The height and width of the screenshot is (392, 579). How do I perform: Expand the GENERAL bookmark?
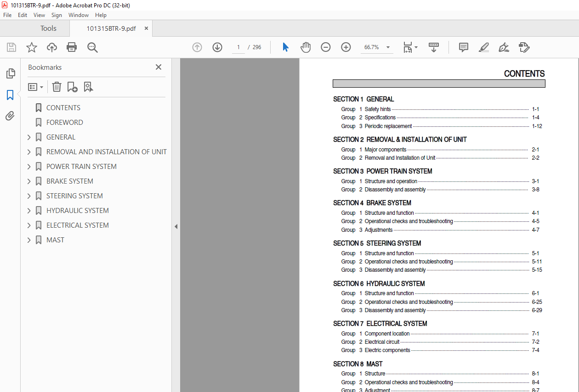29,137
